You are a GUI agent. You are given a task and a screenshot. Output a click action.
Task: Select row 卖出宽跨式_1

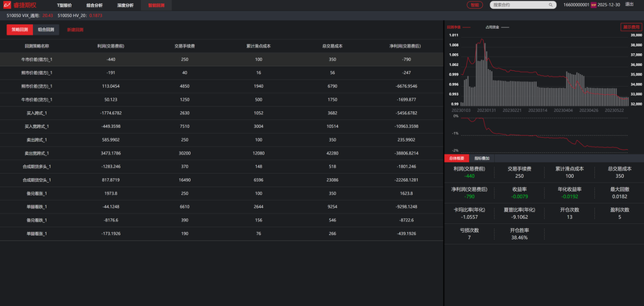pos(222,153)
